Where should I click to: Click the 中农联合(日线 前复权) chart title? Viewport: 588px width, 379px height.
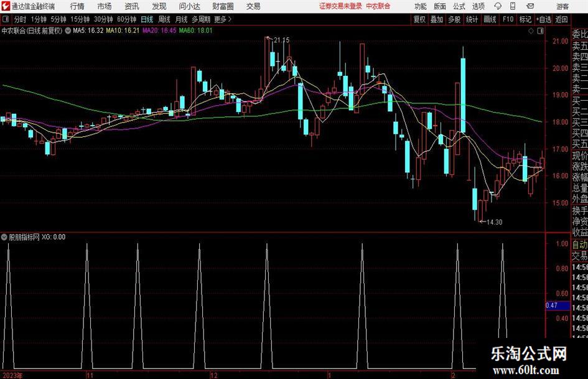pos(32,30)
